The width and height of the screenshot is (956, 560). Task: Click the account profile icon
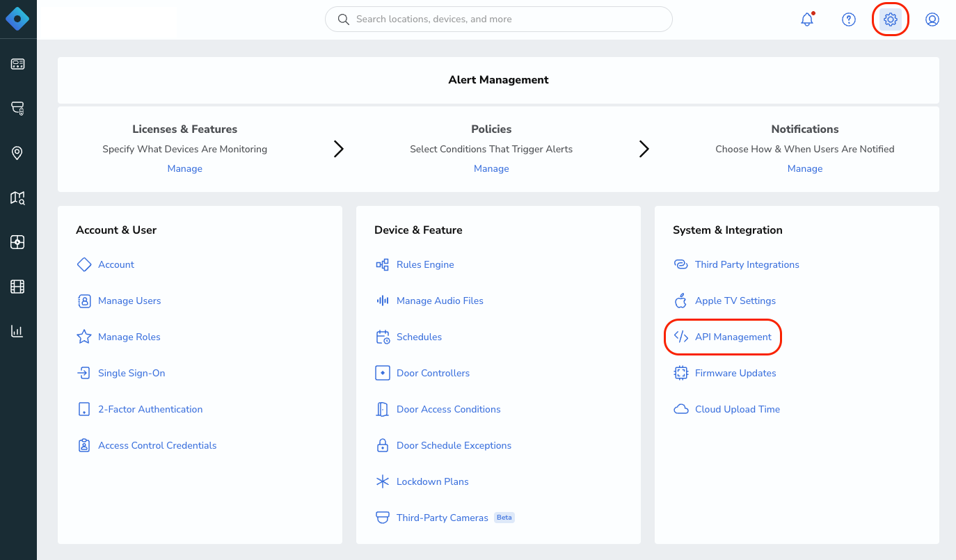pyautogui.click(x=932, y=19)
